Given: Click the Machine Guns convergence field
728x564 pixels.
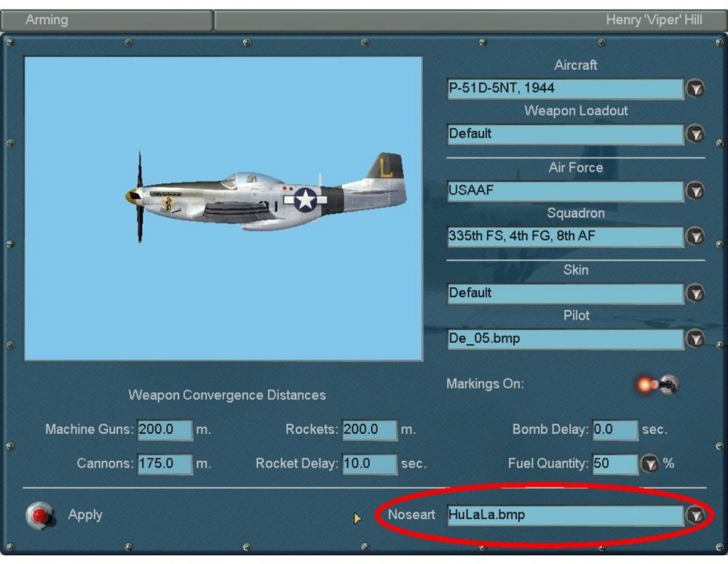Looking at the screenshot, I should coord(165,430).
